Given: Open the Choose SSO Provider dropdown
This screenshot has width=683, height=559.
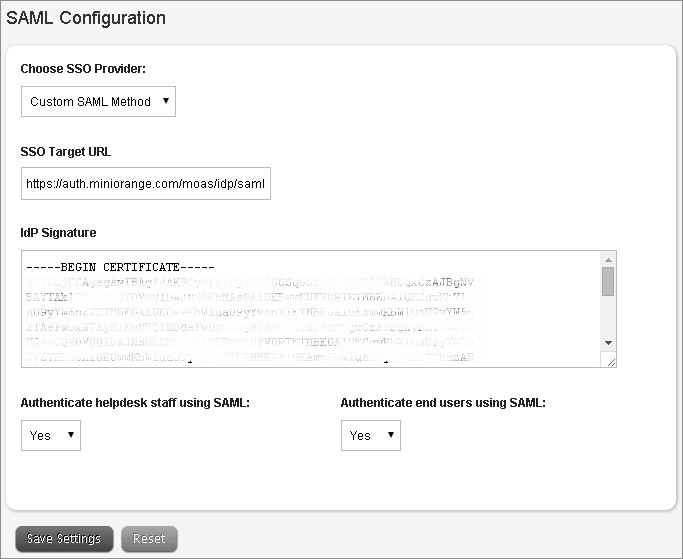Looking at the screenshot, I should pos(98,102).
